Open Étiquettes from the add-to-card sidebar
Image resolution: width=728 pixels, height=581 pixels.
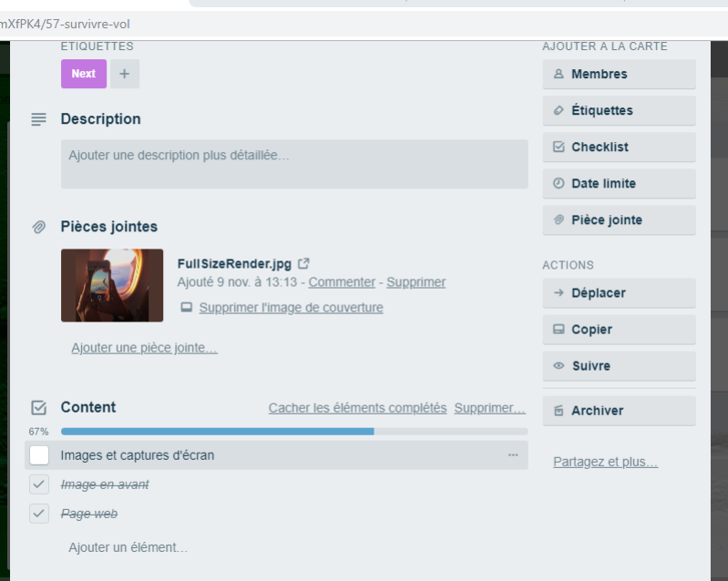point(620,110)
